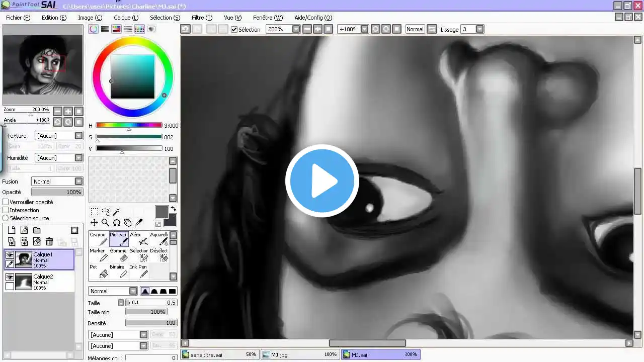Image resolution: width=644 pixels, height=362 pixels.
Task: Undo with the canvas toolbar arrow
Action: pos(186,29)
